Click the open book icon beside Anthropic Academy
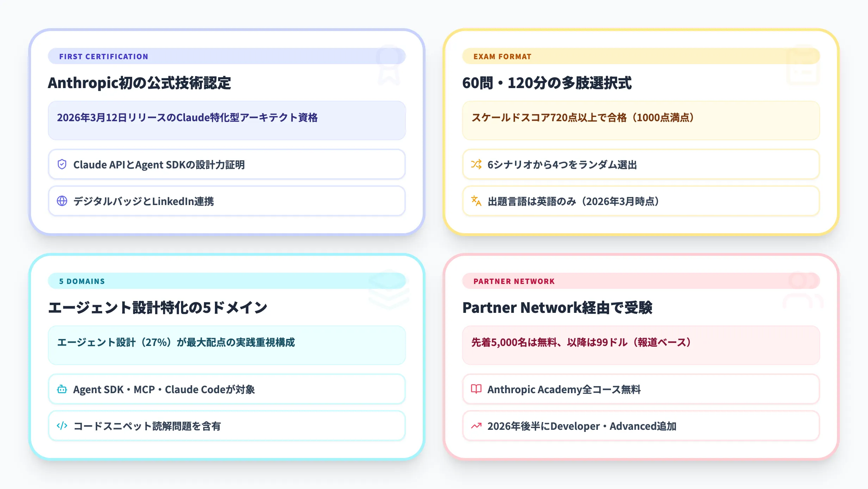 476,389
